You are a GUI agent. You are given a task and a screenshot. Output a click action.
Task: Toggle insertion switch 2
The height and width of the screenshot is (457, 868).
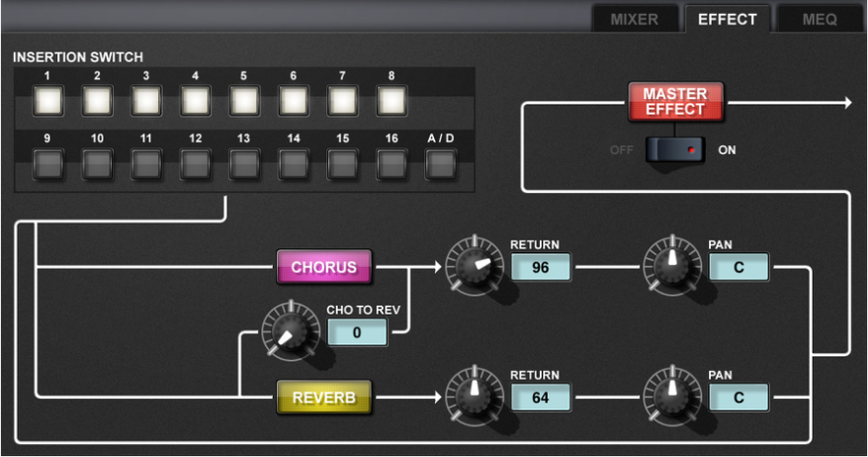coord(98,101)
